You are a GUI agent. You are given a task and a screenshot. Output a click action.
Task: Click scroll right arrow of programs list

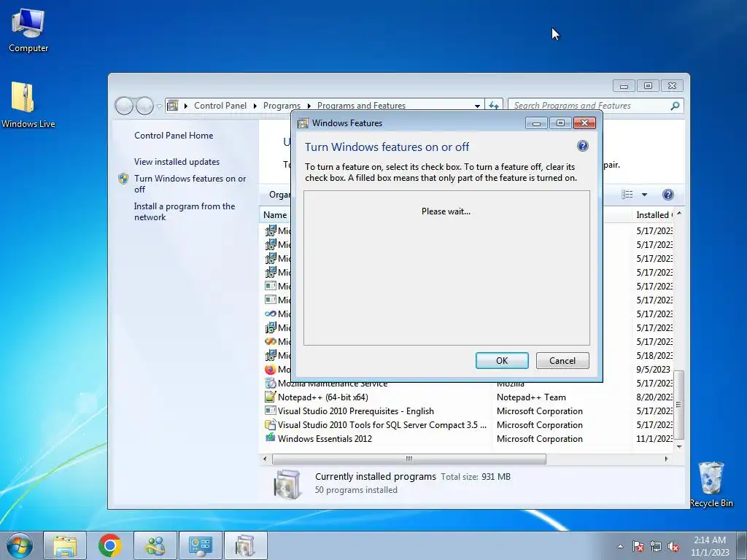point(666,459)
